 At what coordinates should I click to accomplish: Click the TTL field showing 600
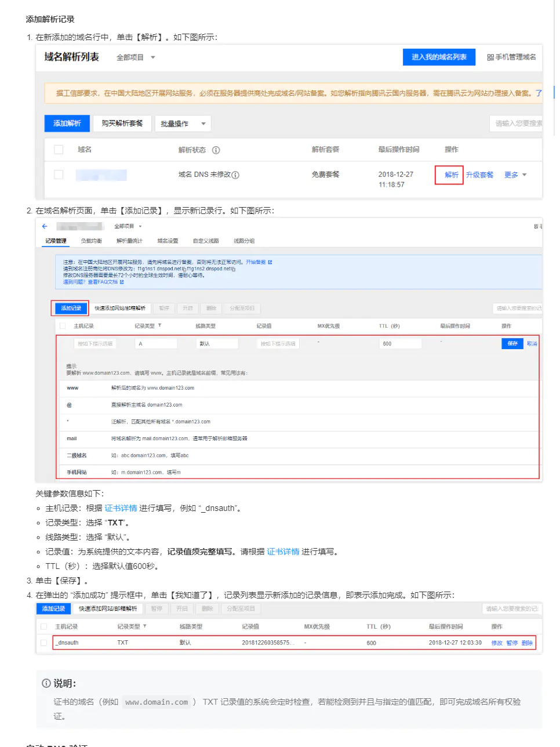click(x=401, y=344)
